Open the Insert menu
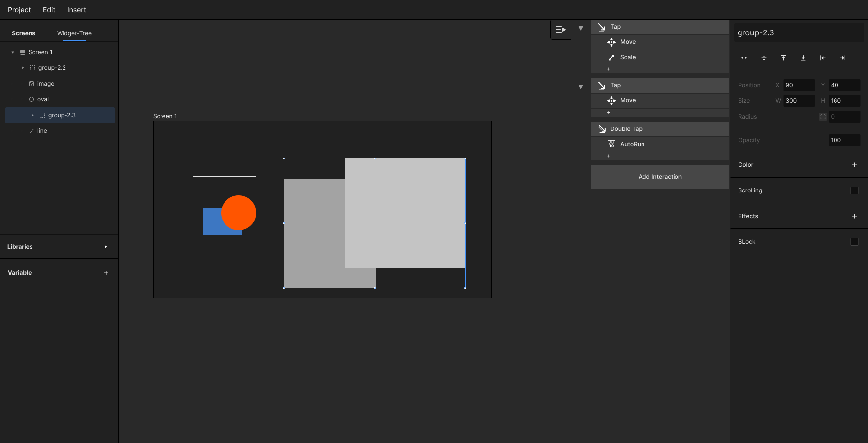This screenshot has height=443, width=868. click(x=76, y=10)
